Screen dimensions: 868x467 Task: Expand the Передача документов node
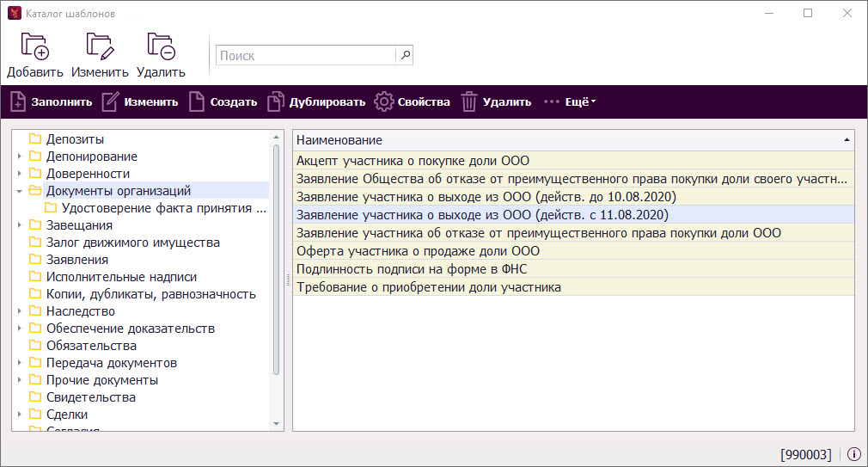(20, 362)
